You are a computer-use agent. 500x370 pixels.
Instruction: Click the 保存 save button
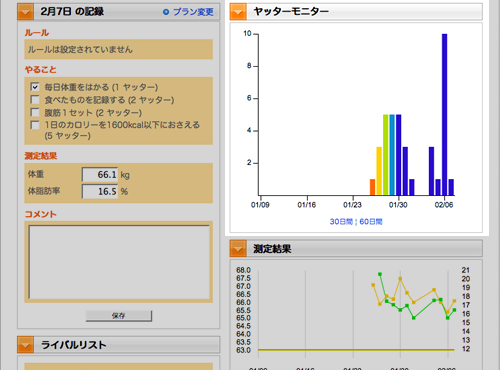[x=119, y=316]
